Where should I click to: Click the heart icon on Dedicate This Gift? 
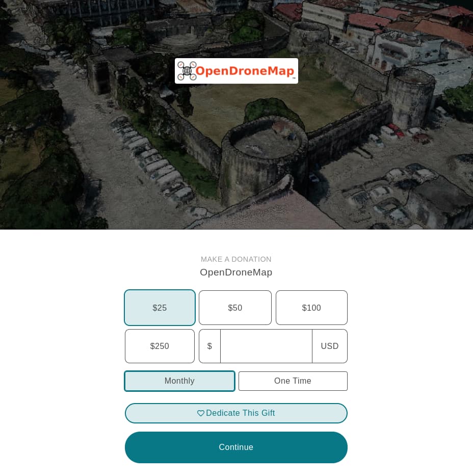[x=201, y=413]
